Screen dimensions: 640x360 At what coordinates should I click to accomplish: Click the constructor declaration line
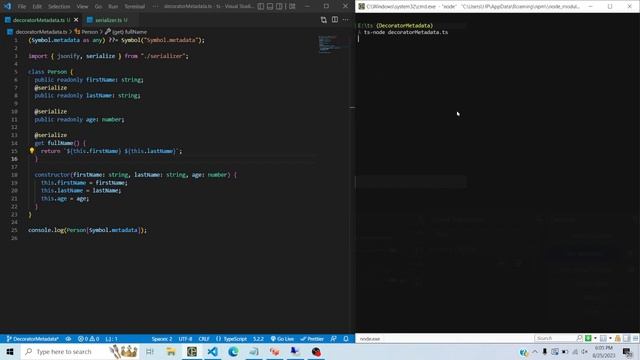click(x=136, y=175)
